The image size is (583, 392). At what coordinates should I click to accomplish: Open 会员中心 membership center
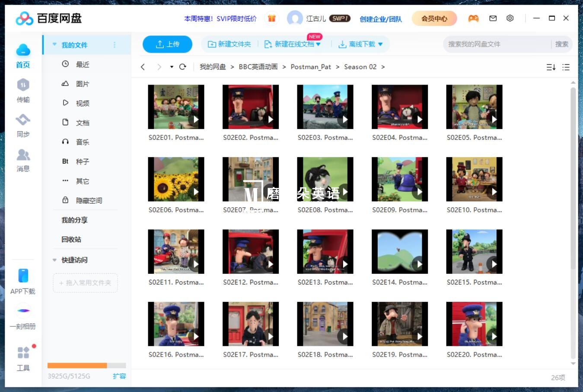pyautogui.click(x=434, y=18)
